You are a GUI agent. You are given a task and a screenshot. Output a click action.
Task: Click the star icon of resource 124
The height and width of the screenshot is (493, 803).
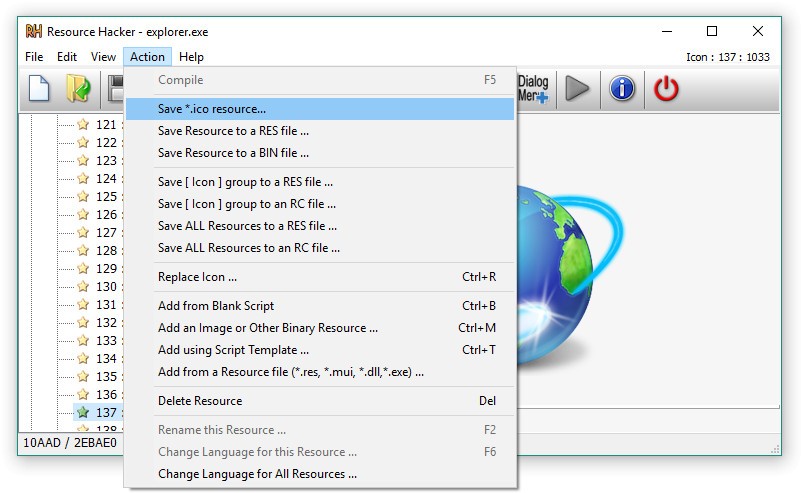coord(83,178)
